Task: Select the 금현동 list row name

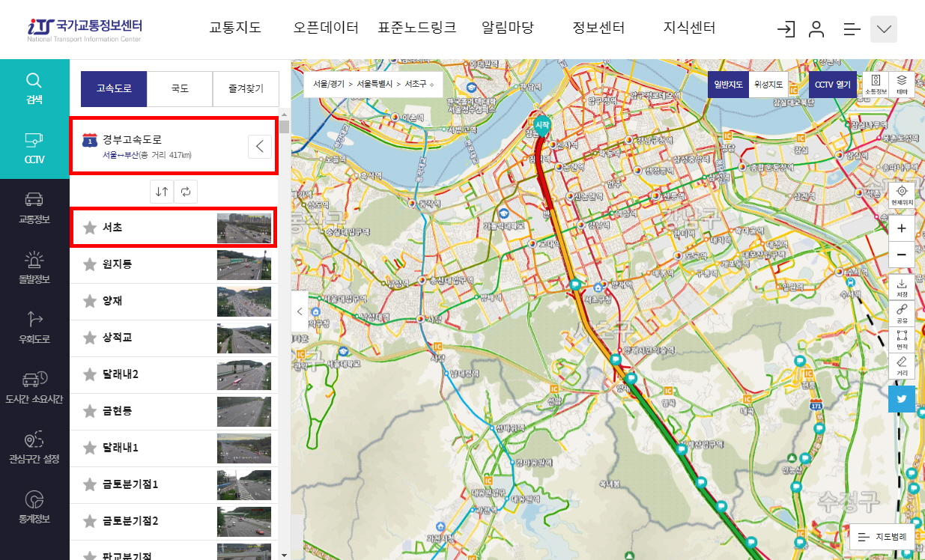Action: [x=118, y=411]
